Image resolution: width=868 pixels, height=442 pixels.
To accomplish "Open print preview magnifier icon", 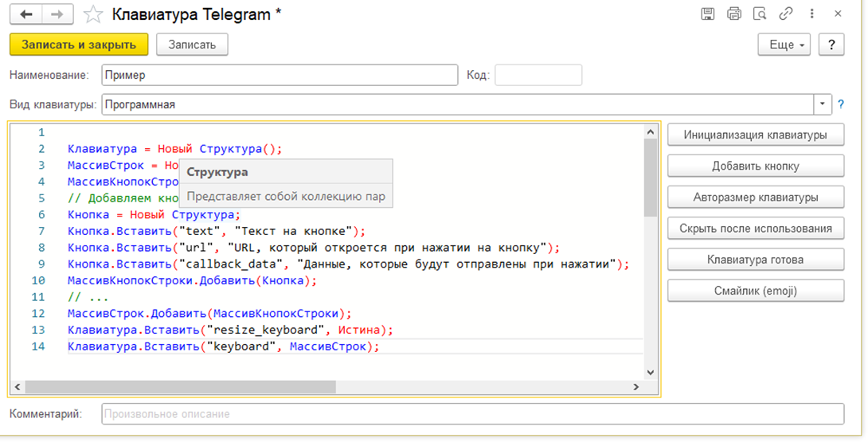I will point(760,14).
